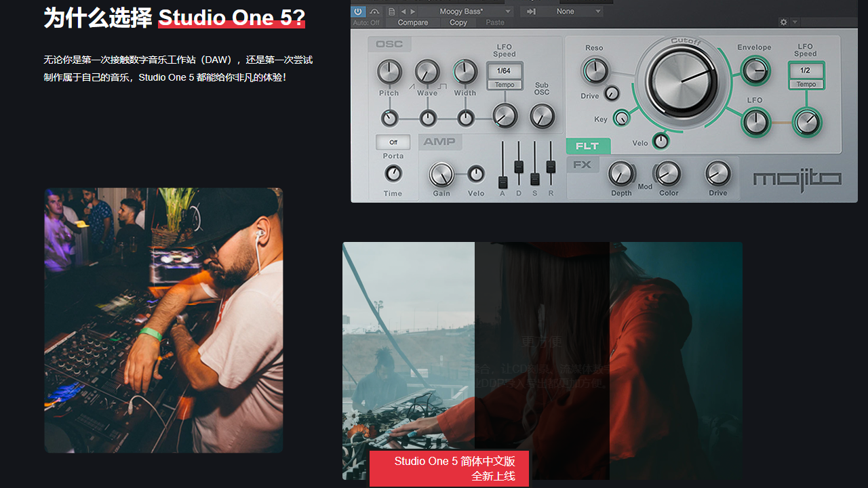The image size is (868, 488).
Task: Select the FX section label
Action: [x=583, y=164]
